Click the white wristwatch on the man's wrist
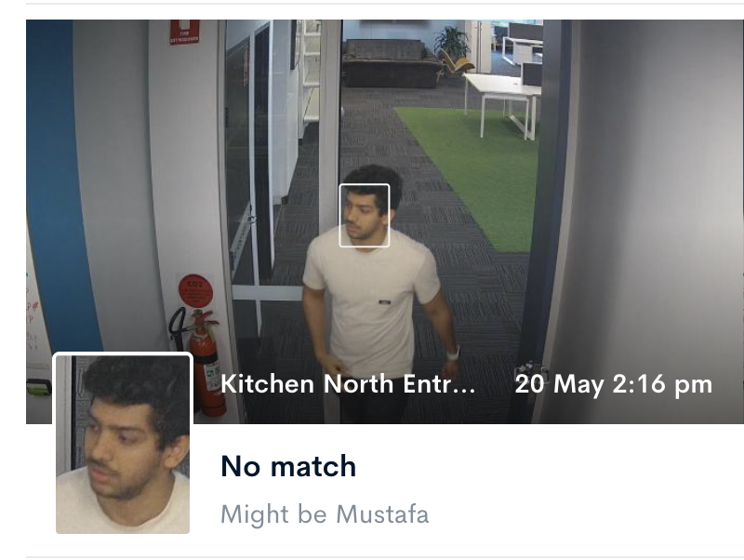Viewport: 744px width, 560px height. (453, 354)
